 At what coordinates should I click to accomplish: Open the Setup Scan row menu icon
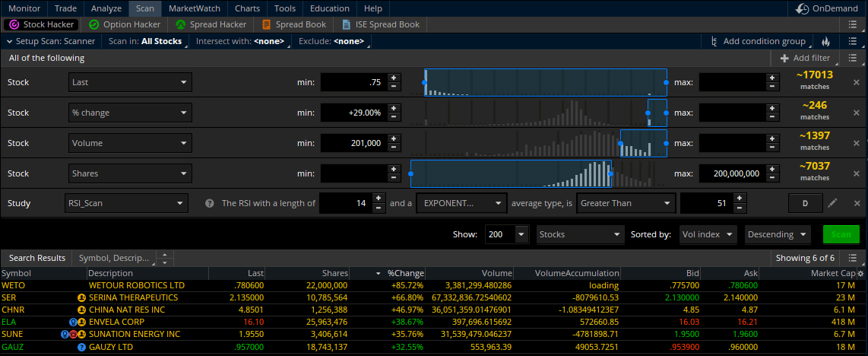tap(853, 42)
